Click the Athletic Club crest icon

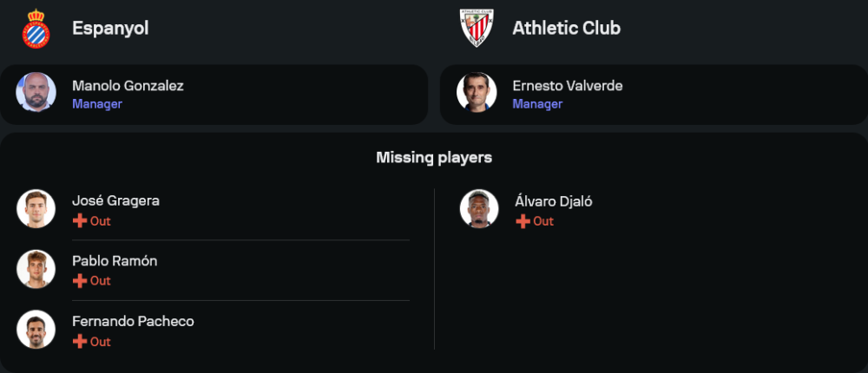477,28
